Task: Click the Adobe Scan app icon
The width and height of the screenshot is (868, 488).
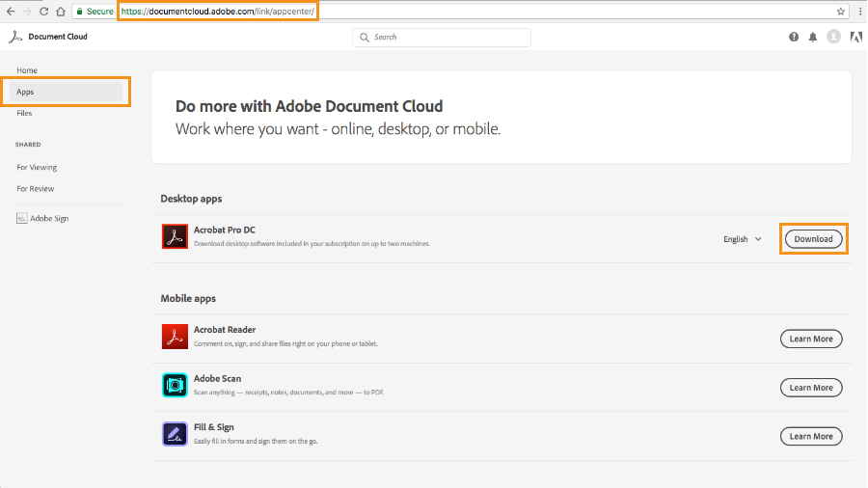Action: (175, 386)
